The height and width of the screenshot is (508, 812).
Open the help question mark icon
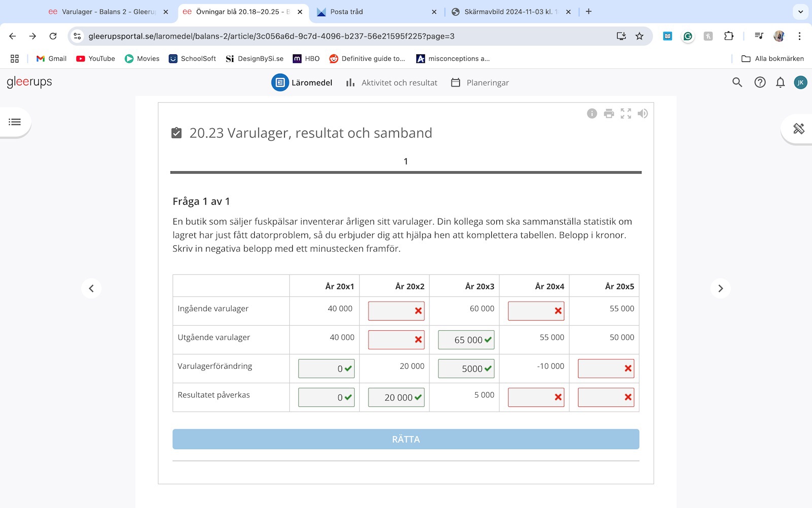pos(759,82)
